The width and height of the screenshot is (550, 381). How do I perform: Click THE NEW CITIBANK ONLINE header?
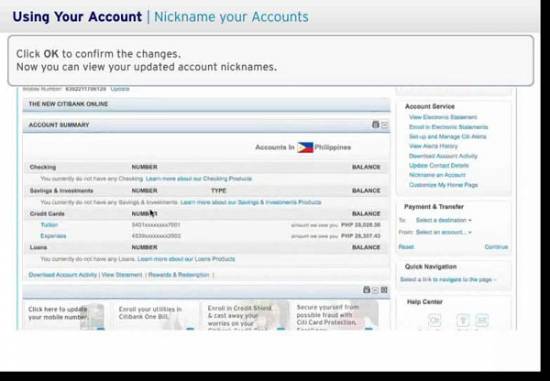pyautogui.click(x=68, y=104)
